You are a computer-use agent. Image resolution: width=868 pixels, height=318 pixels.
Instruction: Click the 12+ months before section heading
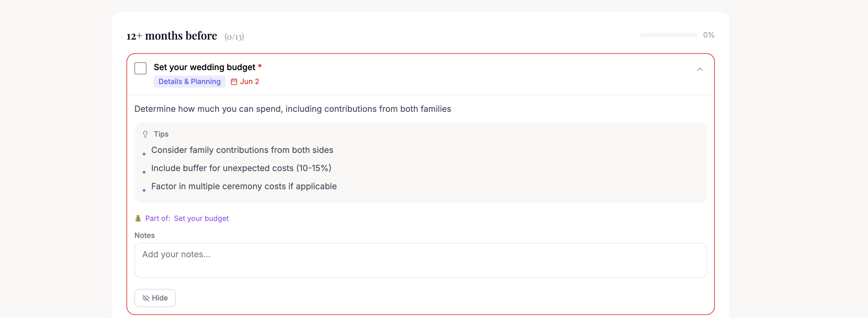171,35
